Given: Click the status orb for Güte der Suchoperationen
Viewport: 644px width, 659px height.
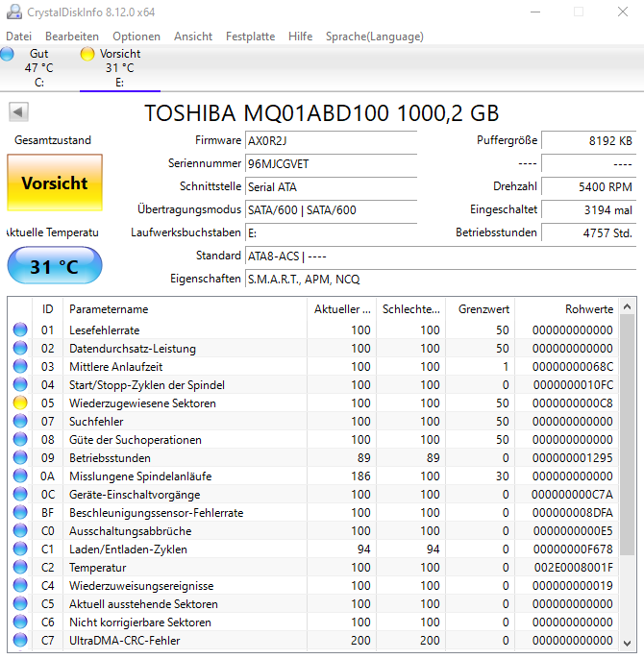Looking at the screenshot, I should [x=20, y=440].
